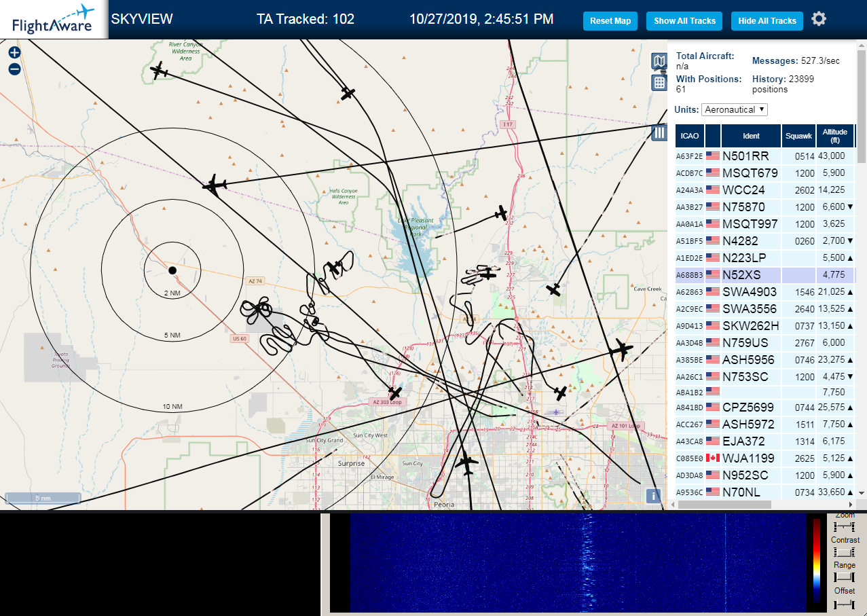The image size is (867, 616).
Task: Select the SWA3556 aircraft row
Action: (765, 308)
